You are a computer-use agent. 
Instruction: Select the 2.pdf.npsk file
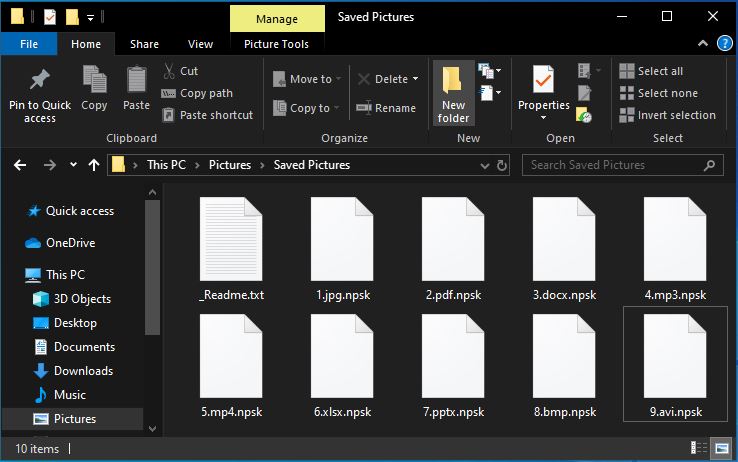[x=453, y=249]
